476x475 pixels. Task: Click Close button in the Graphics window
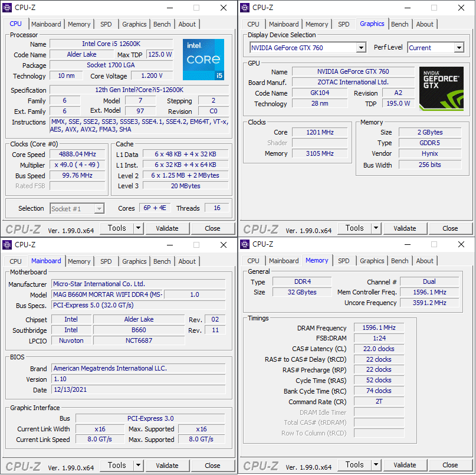click(450, 228)
